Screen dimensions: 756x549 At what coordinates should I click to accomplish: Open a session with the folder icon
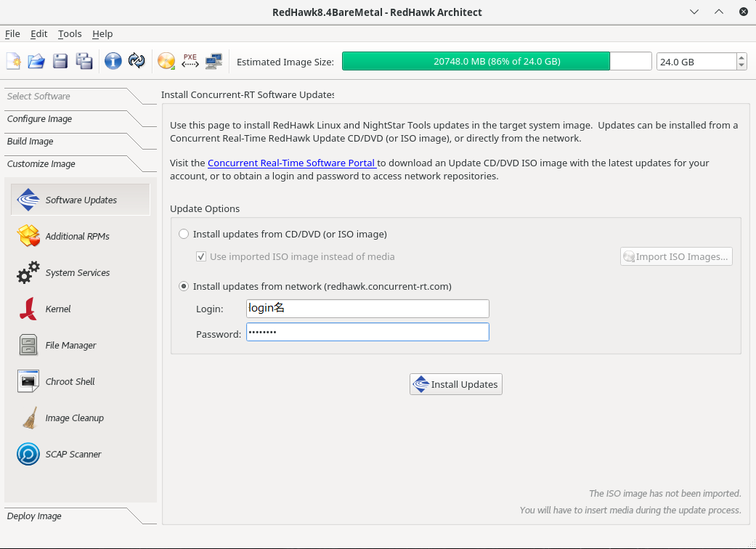(36, 61)
